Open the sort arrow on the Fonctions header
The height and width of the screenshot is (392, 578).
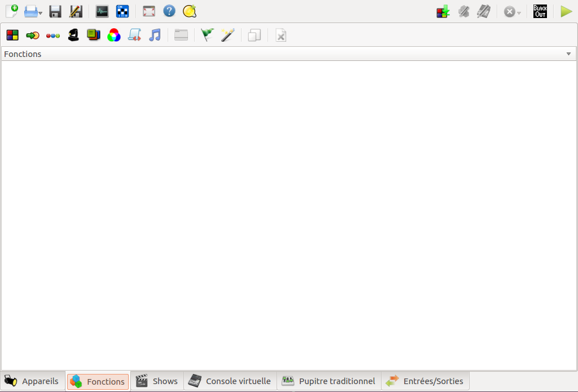pos(568,54)
